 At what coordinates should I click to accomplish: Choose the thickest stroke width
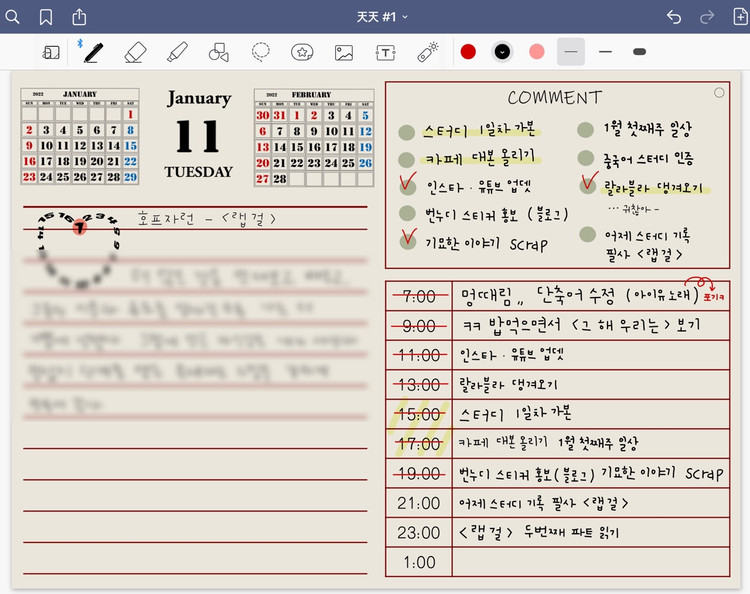pyautogui.click(x=640, y=51)
